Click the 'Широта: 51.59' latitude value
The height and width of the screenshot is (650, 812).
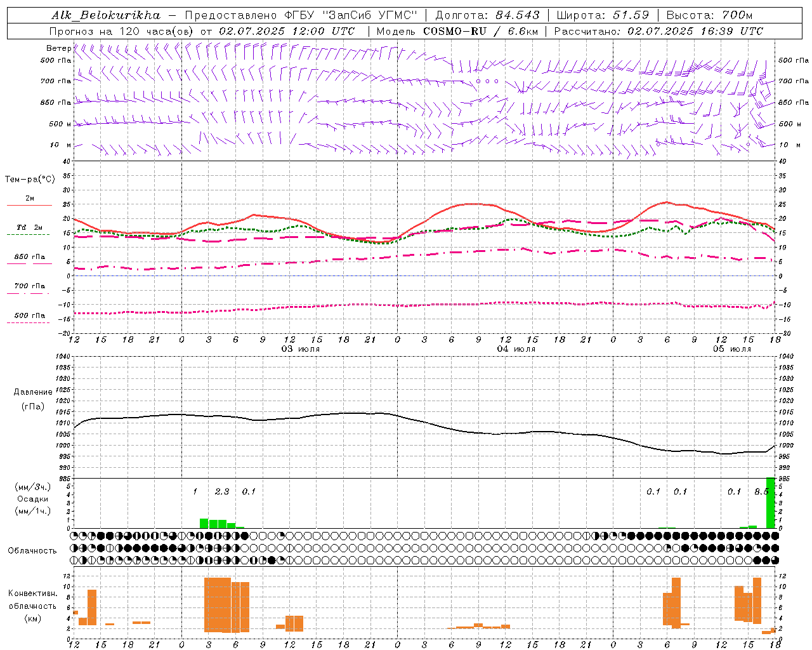(x=603, y=15)
